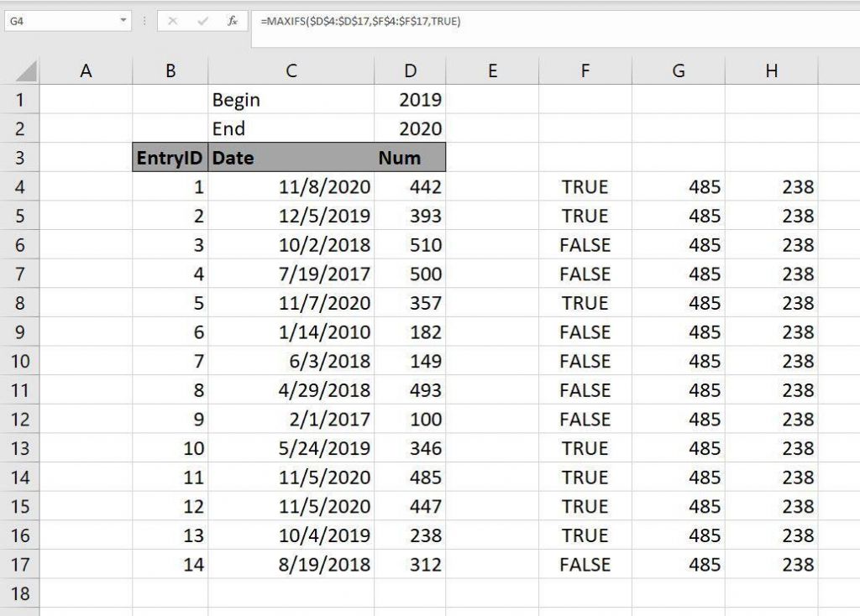The height and width of the screenshot is (616, 860).
Task: Select column F header
Action: click(x=585, y=71)
